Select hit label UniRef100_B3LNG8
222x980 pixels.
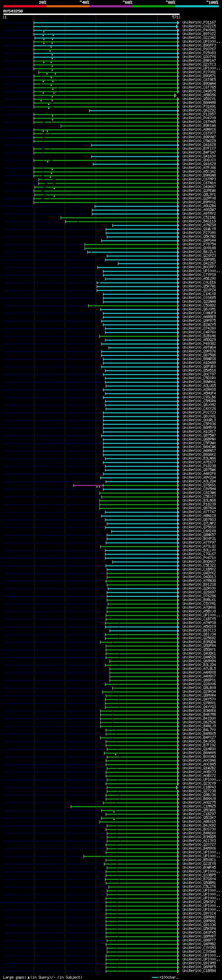click(x=199, y=500)
